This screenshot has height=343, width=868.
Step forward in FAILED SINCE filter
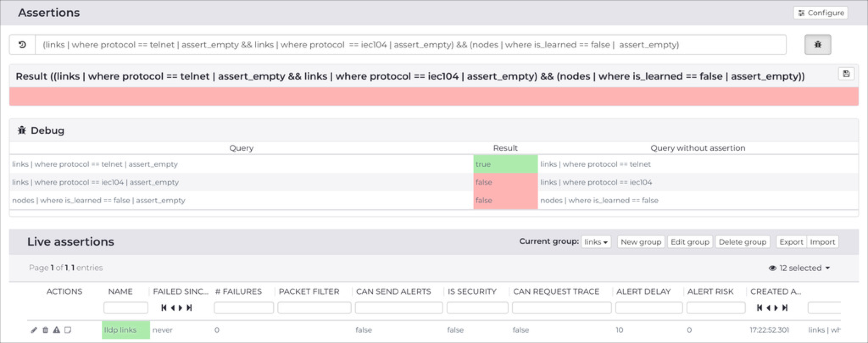(x=181, y=308)
